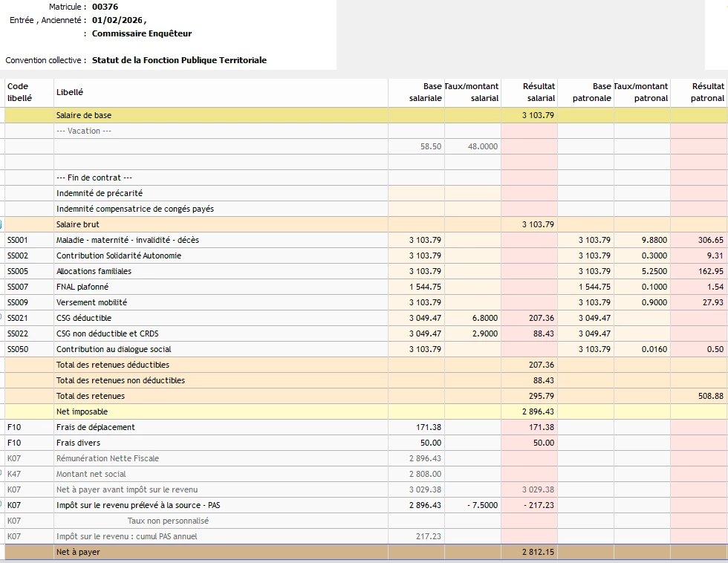728x563 pixels.
Task: Click the Indemnité de précarité base cell
Action: click(416, 193)
